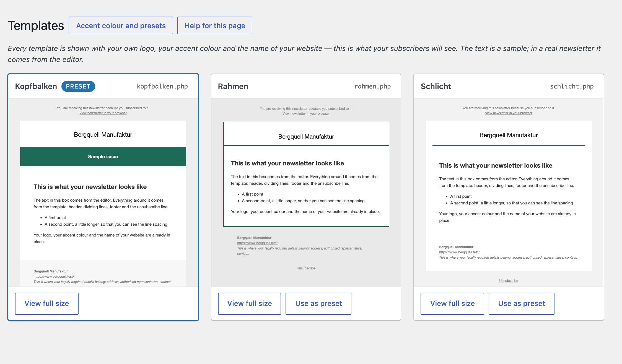Screen dimensions: 622x364
Task: Click bergquell.test link in Schlicht footer
Action: click(x=459, y=252)
